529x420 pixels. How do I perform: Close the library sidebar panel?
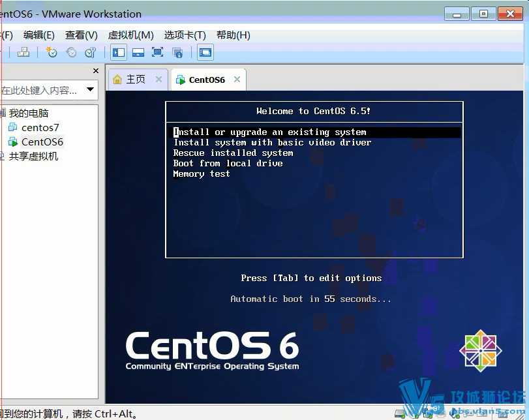click(x=96, y=71)
